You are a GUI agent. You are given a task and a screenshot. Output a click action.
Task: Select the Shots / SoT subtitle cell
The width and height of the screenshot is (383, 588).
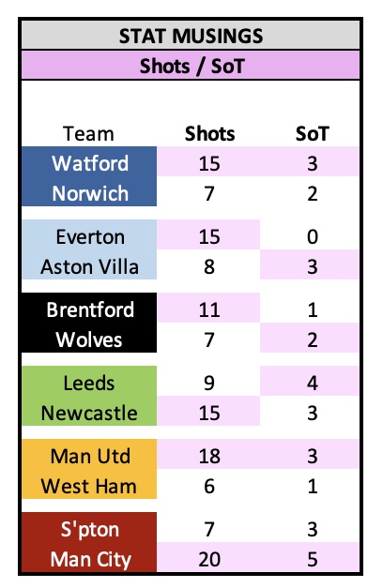point(191,66)
